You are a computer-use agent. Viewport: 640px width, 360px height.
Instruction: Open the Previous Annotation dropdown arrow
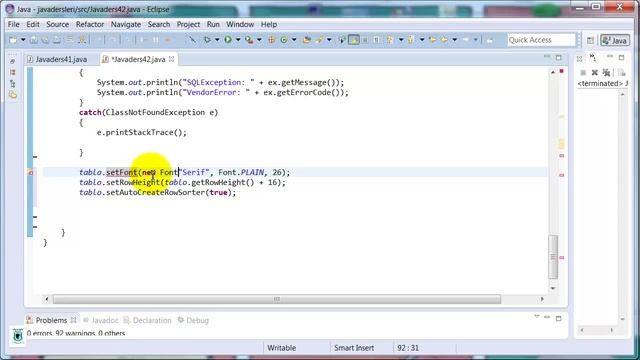422,40
